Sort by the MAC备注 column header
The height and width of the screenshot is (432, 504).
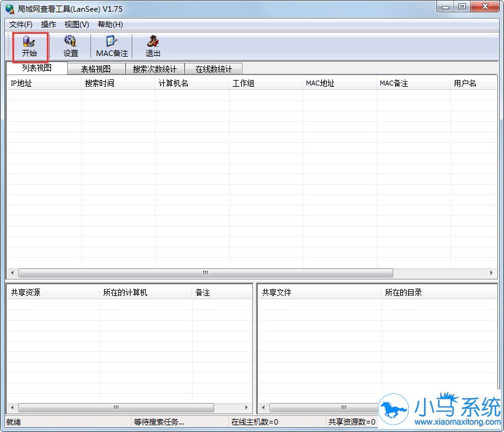click(414, 83)
